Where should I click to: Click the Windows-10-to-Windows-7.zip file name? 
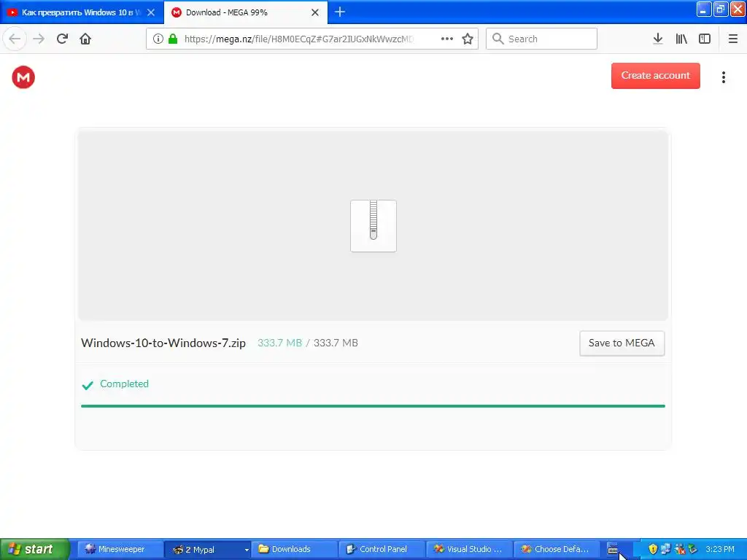click(163, 343)
